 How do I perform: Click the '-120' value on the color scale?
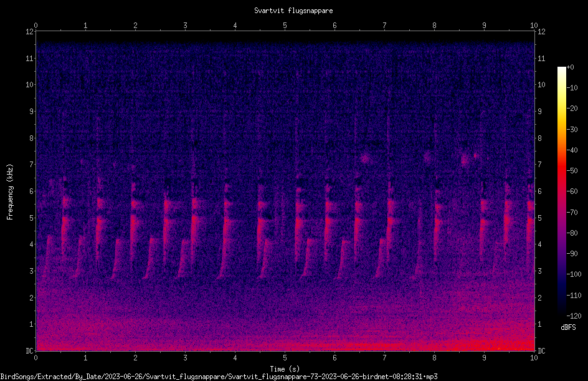click(574, 316)
